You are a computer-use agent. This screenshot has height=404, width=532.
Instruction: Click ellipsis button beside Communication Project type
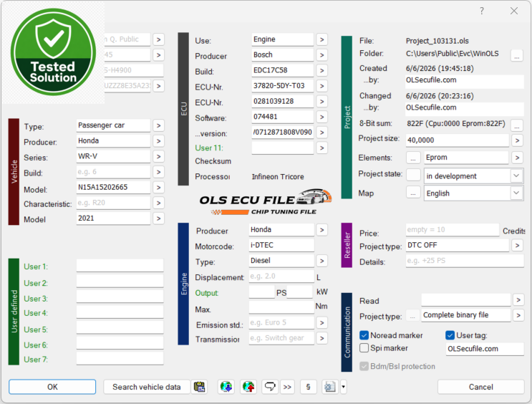(x=412, y=316)
